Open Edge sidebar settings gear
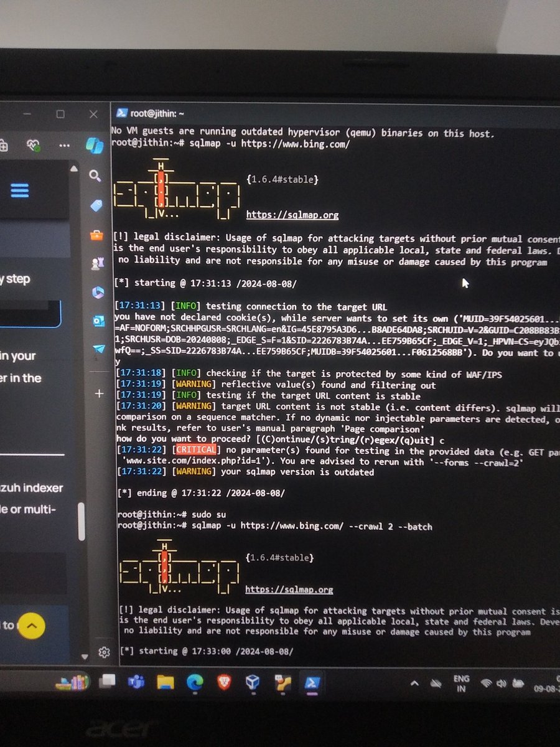Image resolution: width=560 pixels, height=747 pixels. tap(104, 652)
